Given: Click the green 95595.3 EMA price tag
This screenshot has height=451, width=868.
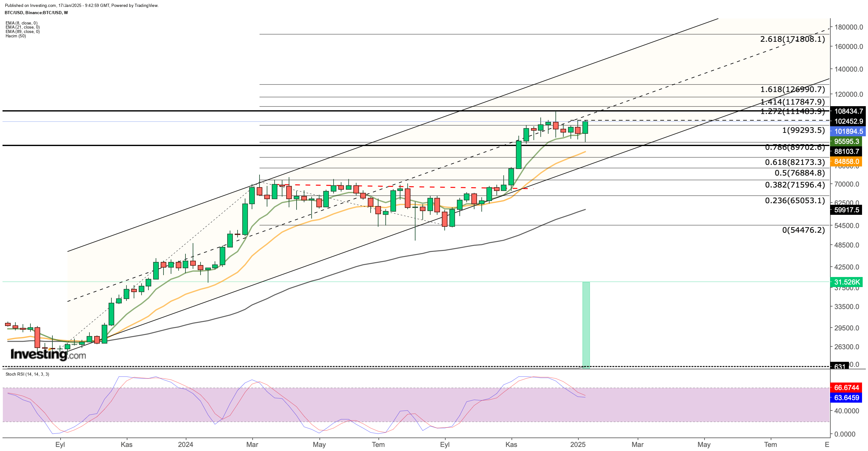Looking at the screenshot, I should tap(846, 141).
